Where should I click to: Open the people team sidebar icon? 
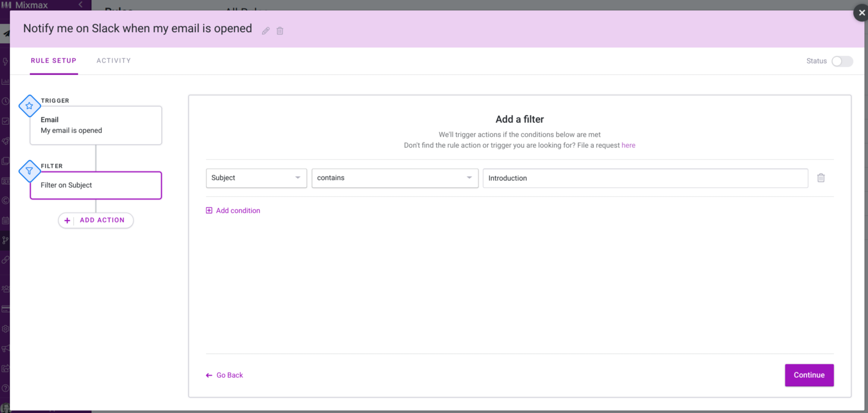(6, 289)
